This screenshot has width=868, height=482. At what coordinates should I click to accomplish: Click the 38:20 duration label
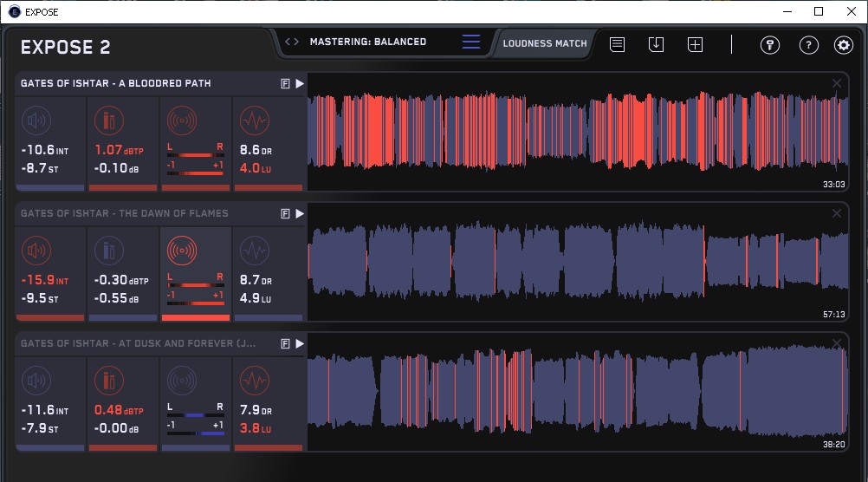[x=833, y=445]
